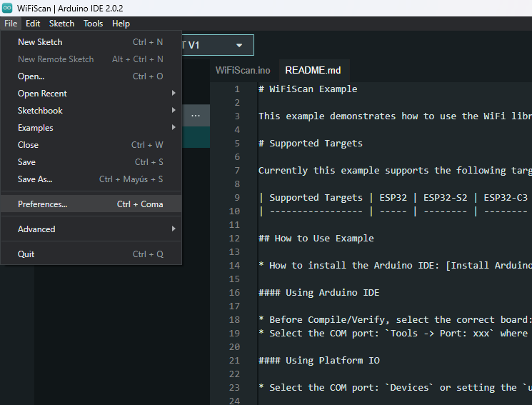Viewport: 532px width, 405px height.
Task: Choose New Sketch from File menu
Action: tap(91, 42)
